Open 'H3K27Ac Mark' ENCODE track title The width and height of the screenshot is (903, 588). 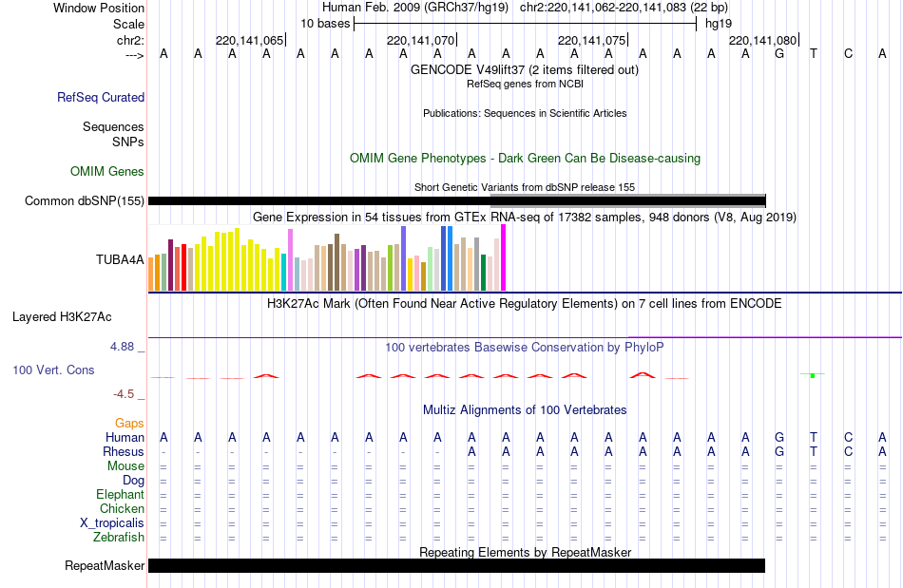click(x=525, y=304)
